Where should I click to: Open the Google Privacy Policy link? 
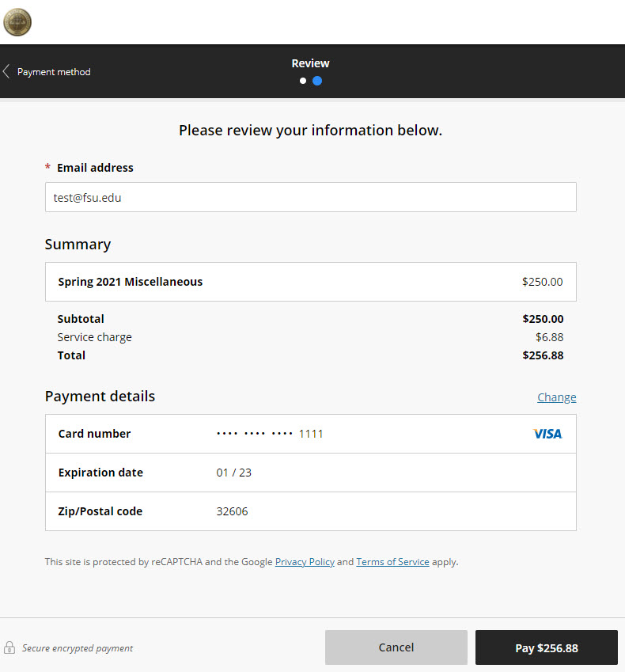305,561
